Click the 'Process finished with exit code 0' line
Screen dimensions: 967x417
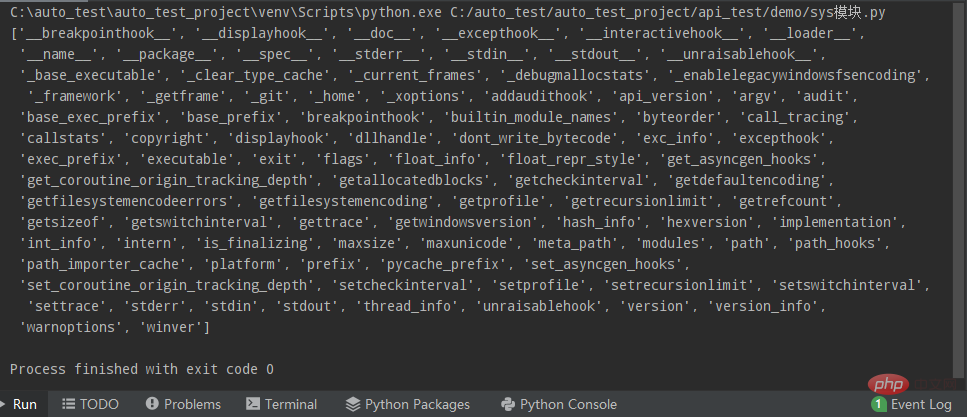click(142, 369)
